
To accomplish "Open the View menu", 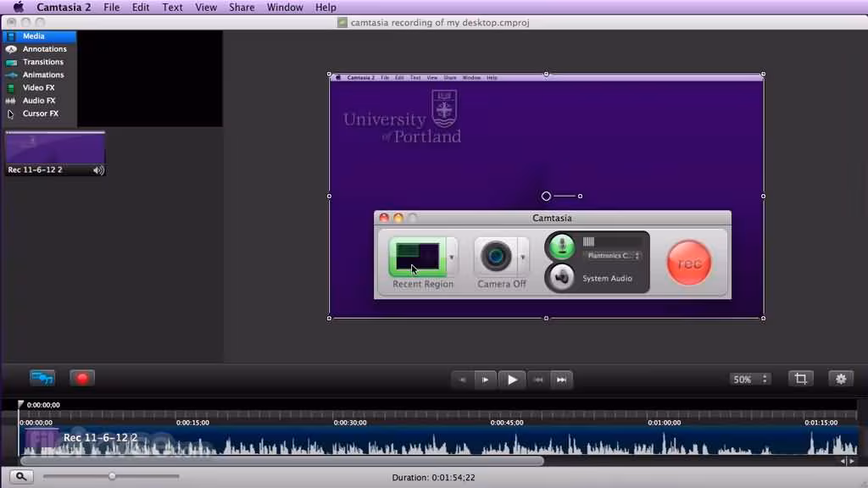I will (206, 7).
